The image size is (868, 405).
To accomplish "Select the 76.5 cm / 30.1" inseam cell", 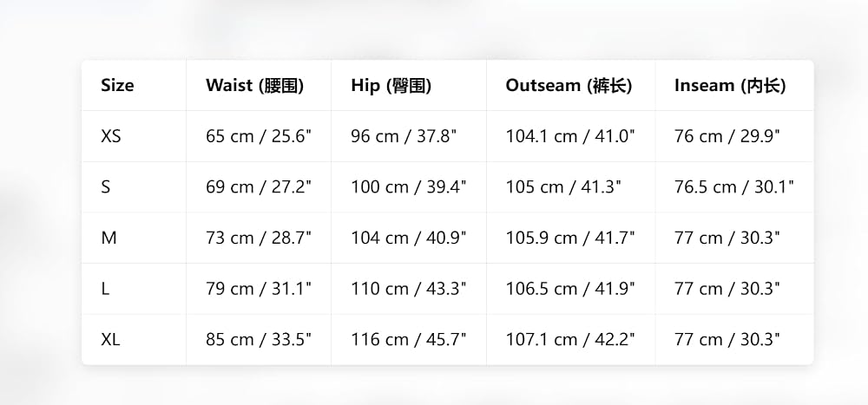I will tap(734, 187).
